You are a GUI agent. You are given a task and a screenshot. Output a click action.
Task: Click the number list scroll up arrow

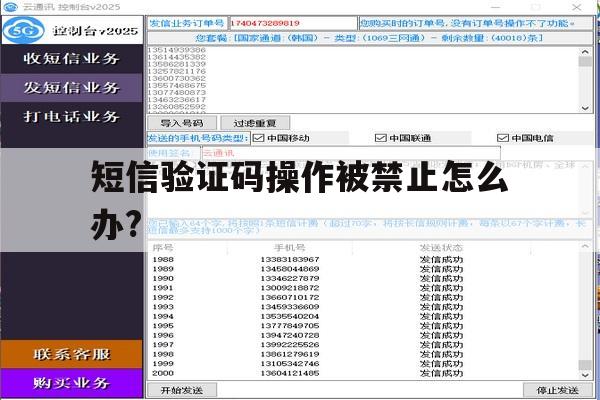[x=585, y=52]
